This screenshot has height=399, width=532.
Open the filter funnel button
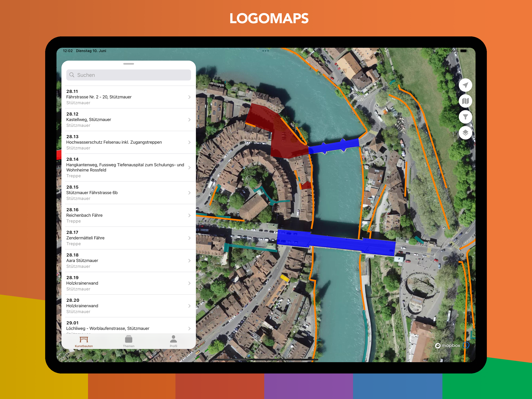(465, 117)
